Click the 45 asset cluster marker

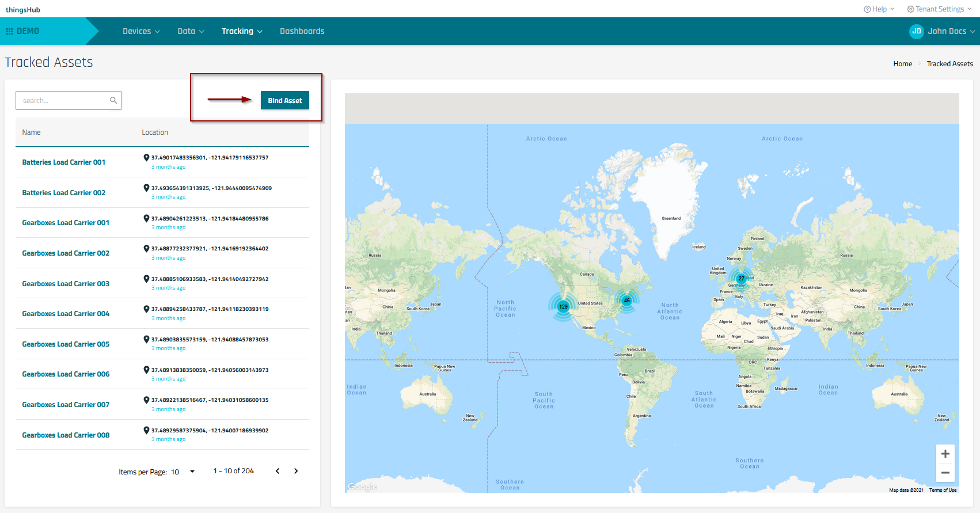[626, 300]
